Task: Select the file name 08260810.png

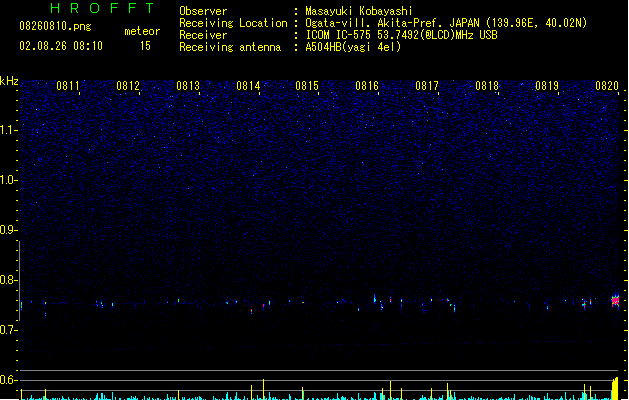Action: tap(55, 26)
